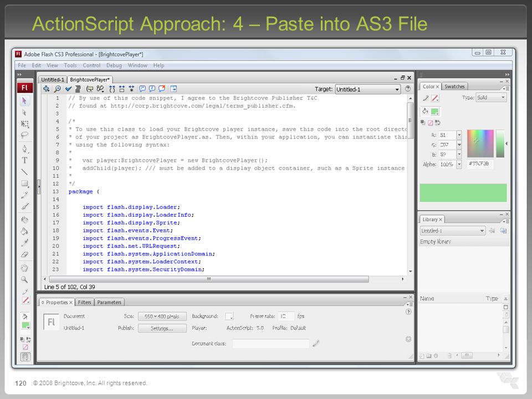Click Apply block comment icon
The height and width of the screenshot is (399, 532).
click(x=142, y=89)
